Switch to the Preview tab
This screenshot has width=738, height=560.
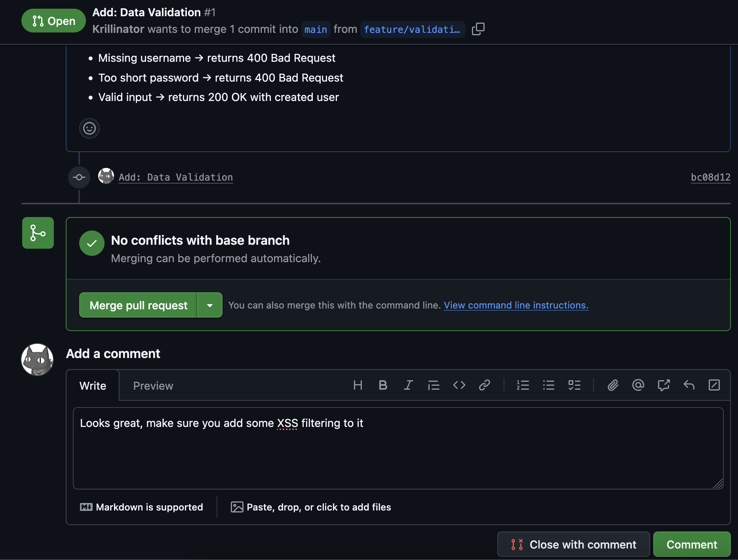(x=153, y=385)
